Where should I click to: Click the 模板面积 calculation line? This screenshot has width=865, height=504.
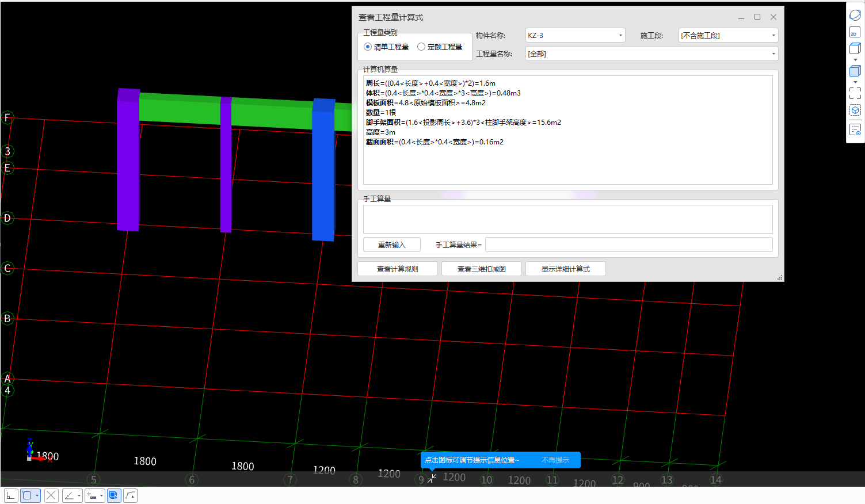coord(426,103)
